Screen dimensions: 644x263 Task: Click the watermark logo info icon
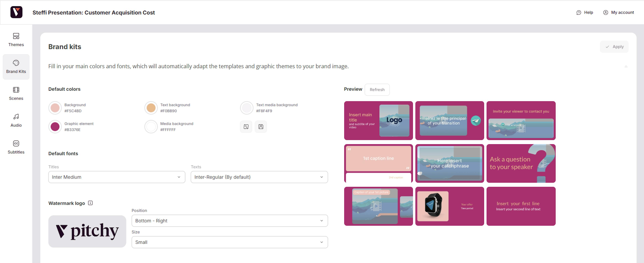tap(90, 203)
